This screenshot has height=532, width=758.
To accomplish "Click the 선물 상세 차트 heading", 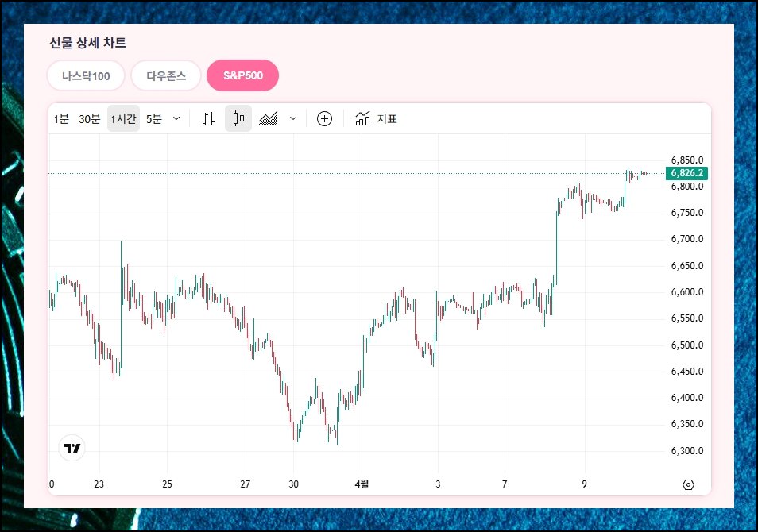I will click(87, 43).
